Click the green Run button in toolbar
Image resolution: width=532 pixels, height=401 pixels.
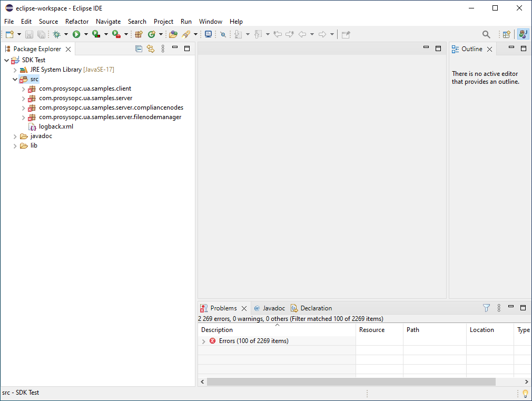(76, 34)
